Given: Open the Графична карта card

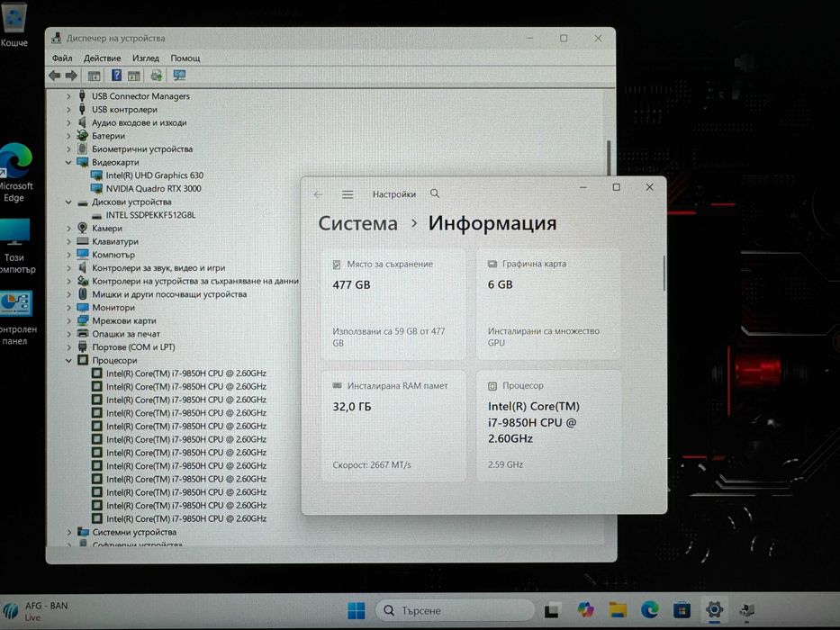Looking at the screenshot, I should tap(548, 304).
